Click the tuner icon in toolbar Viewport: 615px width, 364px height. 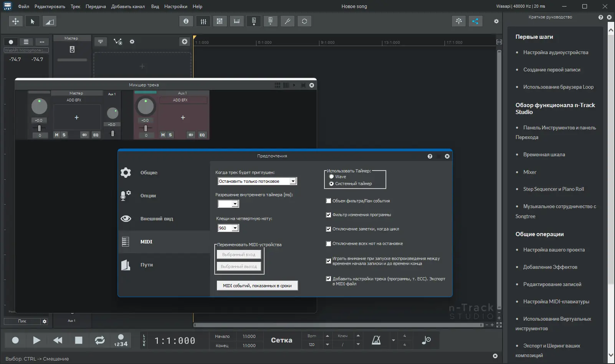point(287,22)
